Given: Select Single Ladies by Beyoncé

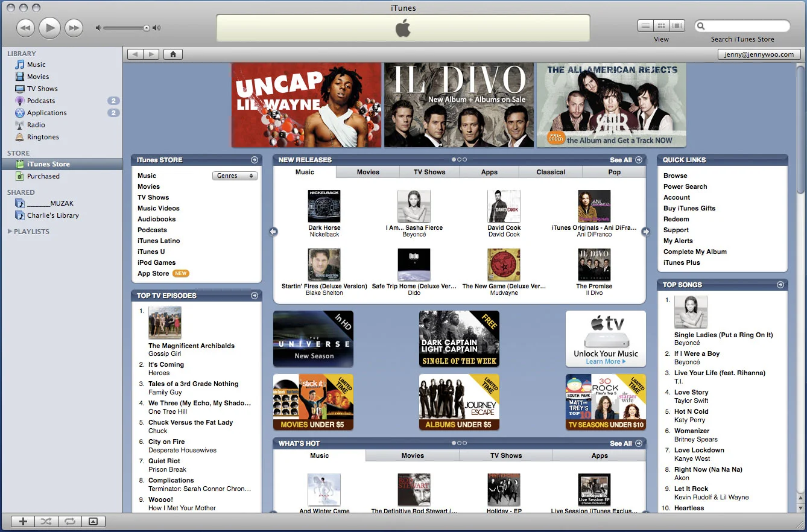Looking at the screenshot, I should click(723, 335).
